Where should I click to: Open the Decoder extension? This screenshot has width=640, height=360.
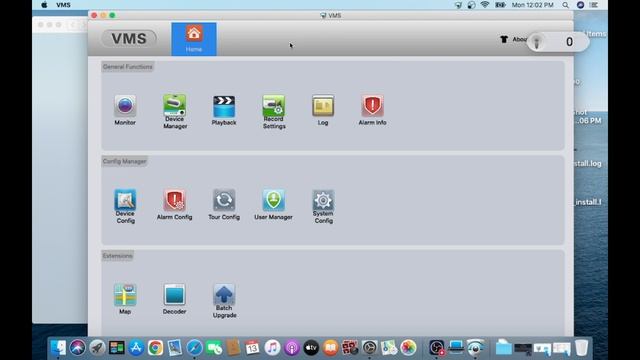click(174, 299)
